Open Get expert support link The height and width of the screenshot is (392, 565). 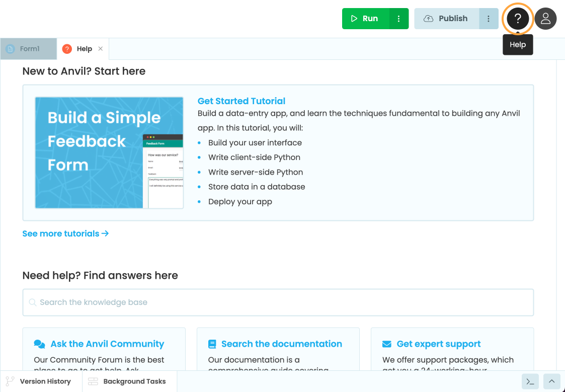click(438, 344)
